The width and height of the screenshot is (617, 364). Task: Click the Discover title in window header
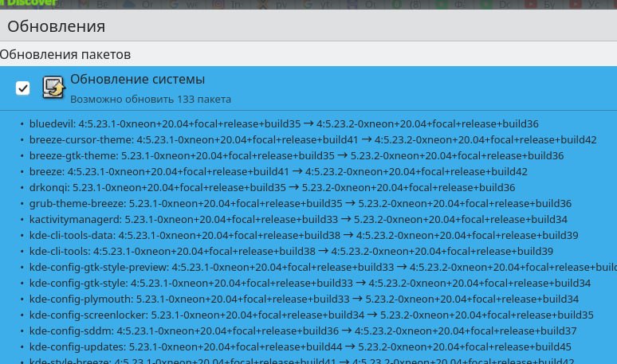coord(31,3)
